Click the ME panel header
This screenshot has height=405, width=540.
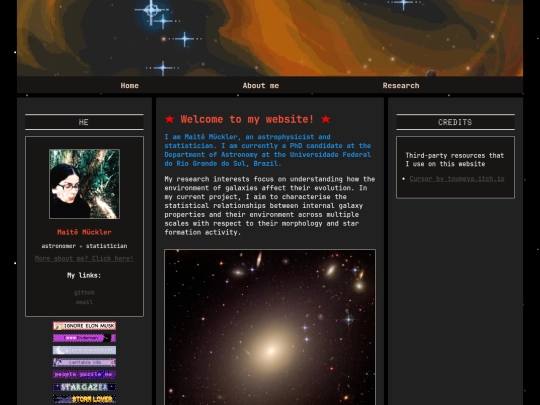point(84,122)
